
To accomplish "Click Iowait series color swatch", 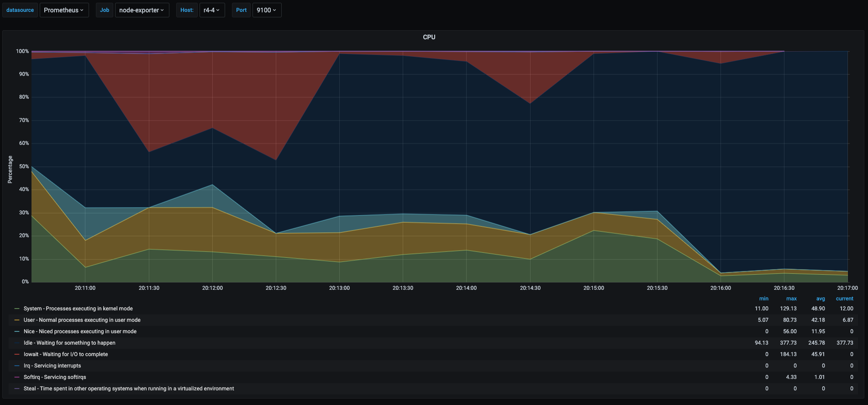I will point(17,354).
